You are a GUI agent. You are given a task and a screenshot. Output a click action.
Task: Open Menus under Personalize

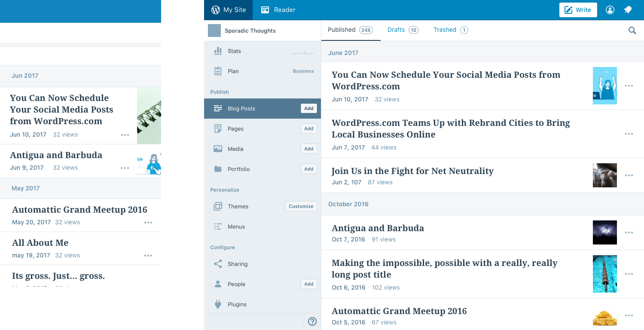(x=236, y=227)
